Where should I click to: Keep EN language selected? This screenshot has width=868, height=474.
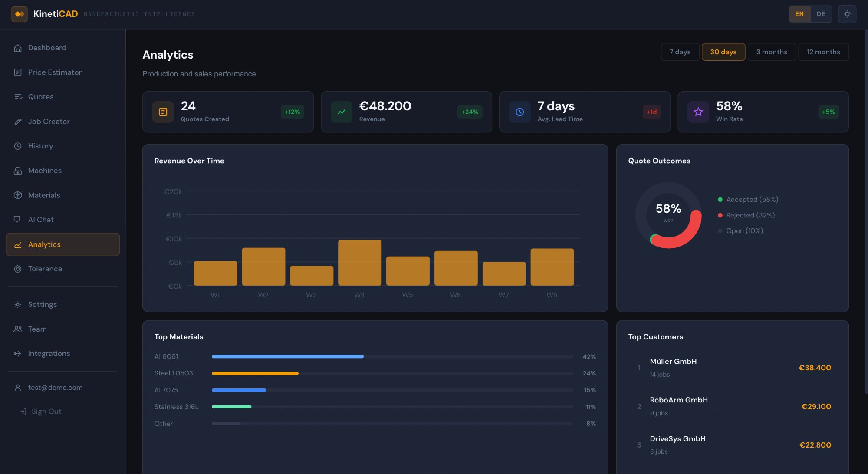799,14
